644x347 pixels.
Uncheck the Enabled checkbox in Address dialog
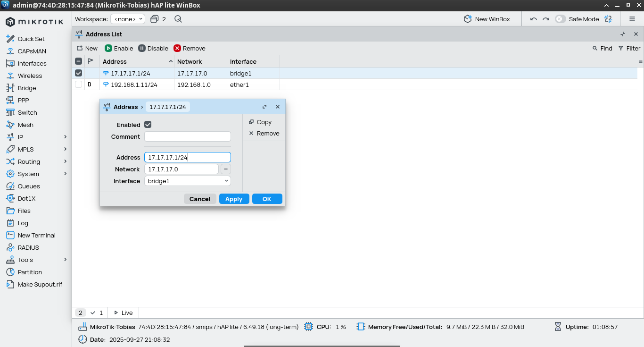pos(148,125)
